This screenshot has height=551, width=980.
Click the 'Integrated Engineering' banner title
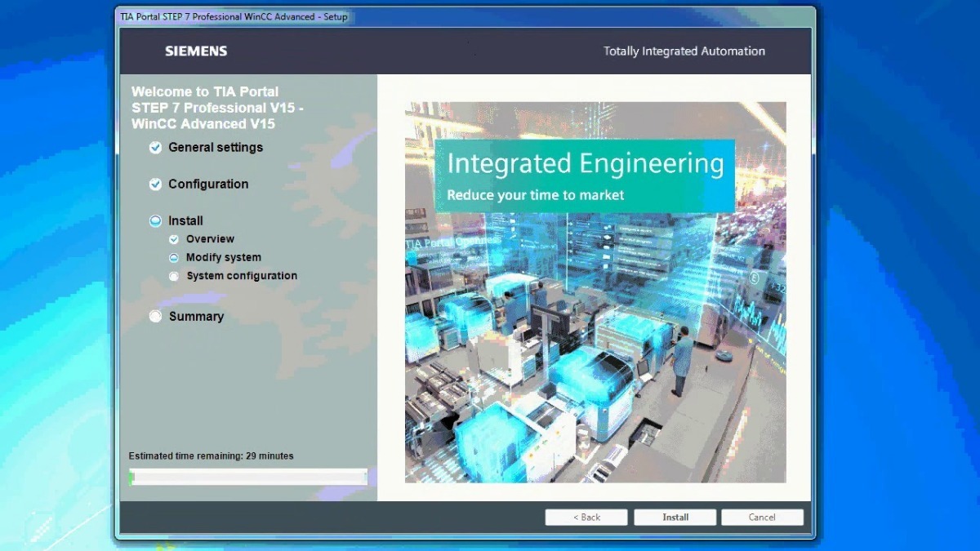pos(586,164)
